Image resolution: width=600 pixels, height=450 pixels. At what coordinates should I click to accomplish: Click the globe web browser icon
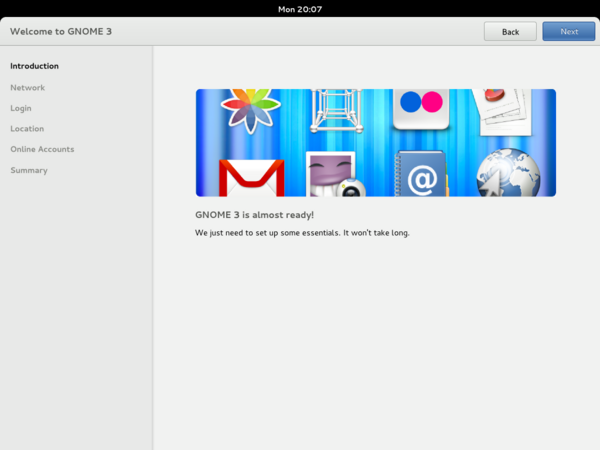pos(509,173)
